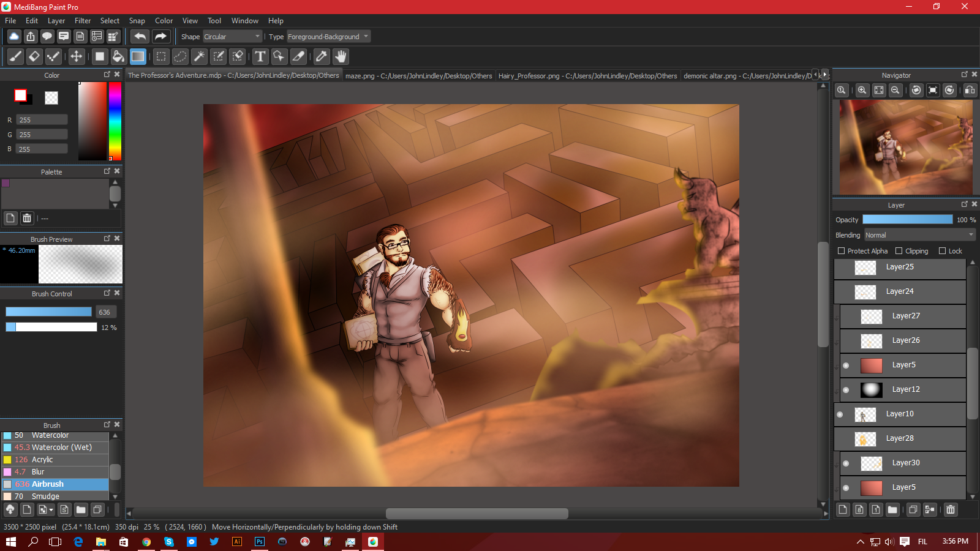980x551 pixels.
Task: Show Layer28 using its visibility column
Action: click(840, 439)
